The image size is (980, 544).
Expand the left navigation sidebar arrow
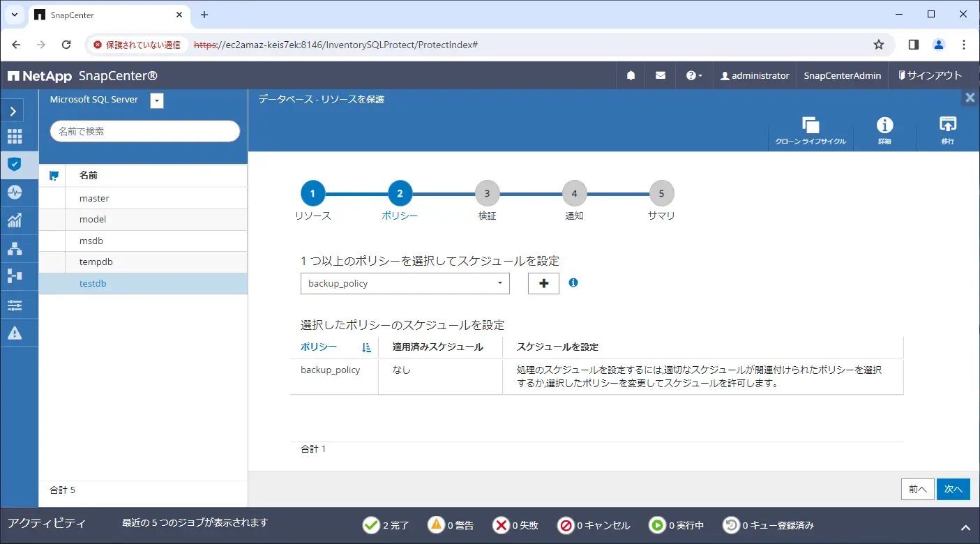point(13,111)
